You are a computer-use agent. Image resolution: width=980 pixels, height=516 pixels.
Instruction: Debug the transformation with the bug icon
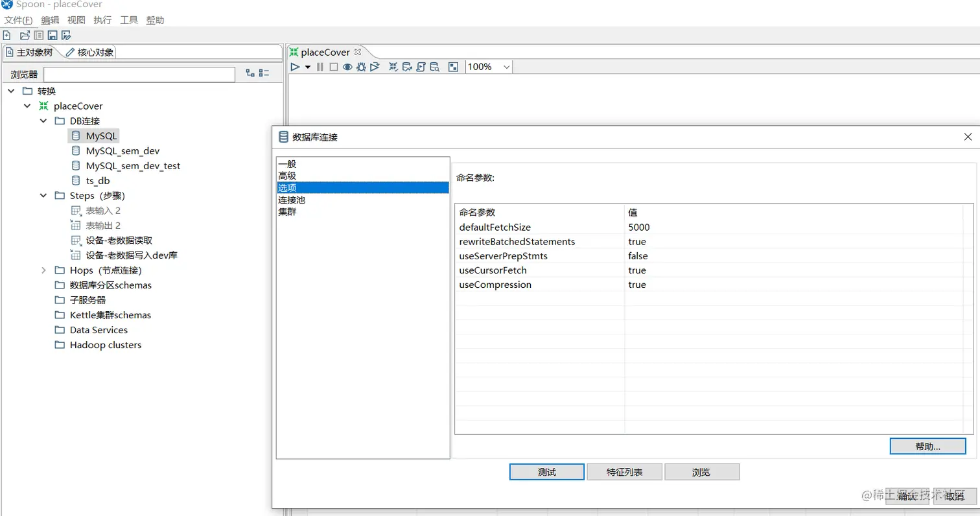point(361,67)
